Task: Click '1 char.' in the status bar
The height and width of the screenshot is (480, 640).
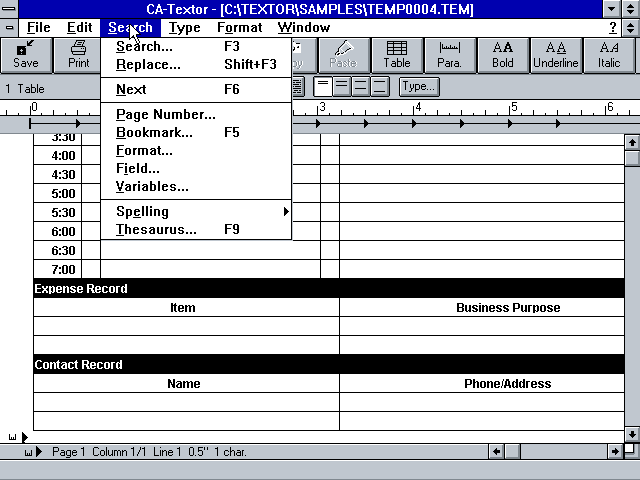Action: [x=230, y=452]
